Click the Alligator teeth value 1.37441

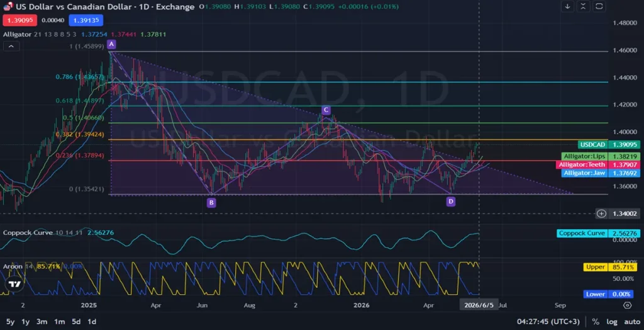pos(124,35)
